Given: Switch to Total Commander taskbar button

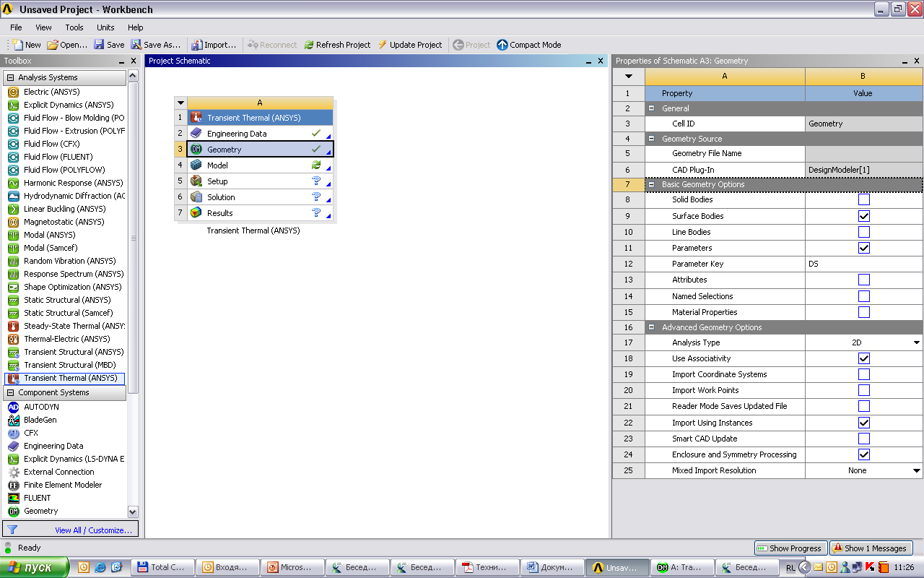Looking at the screenshot, I should 162,567.
